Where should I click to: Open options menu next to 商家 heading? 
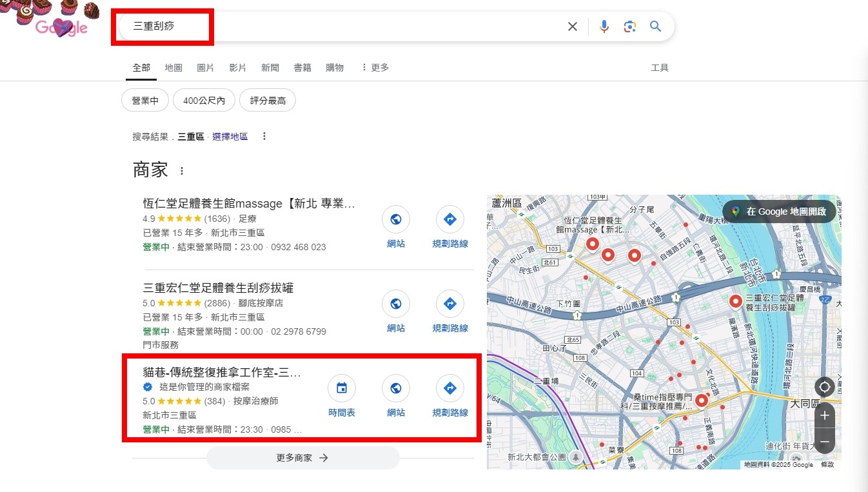(x=182, y=171)
